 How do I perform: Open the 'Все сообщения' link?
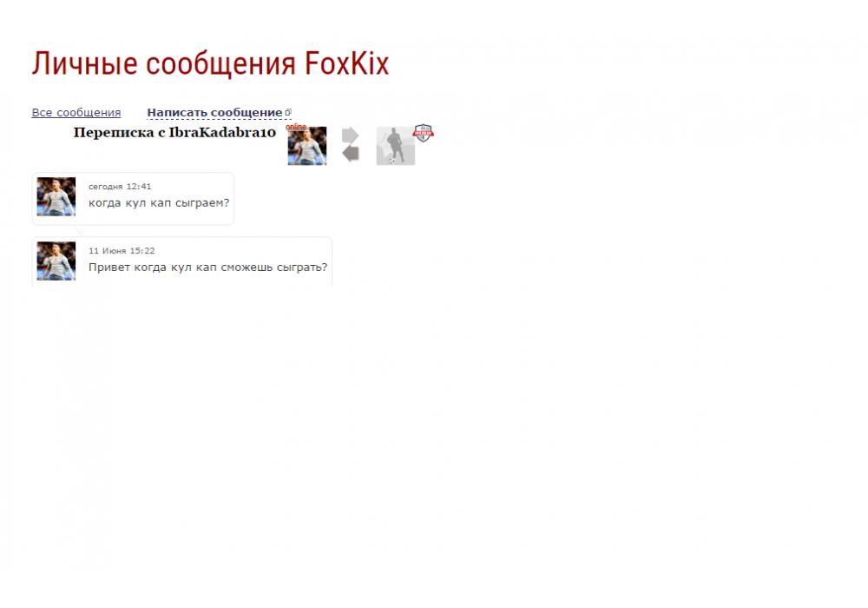click(76, 112)
